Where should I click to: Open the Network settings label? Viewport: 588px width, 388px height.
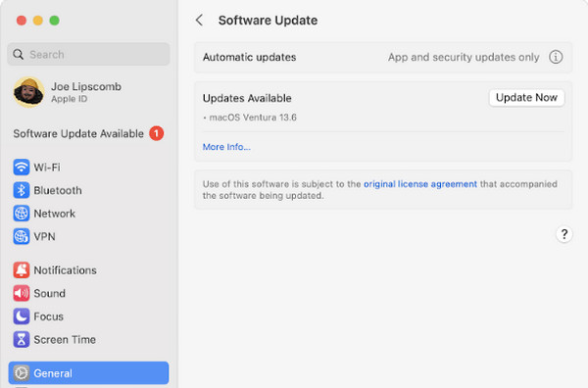pos(54,214)
